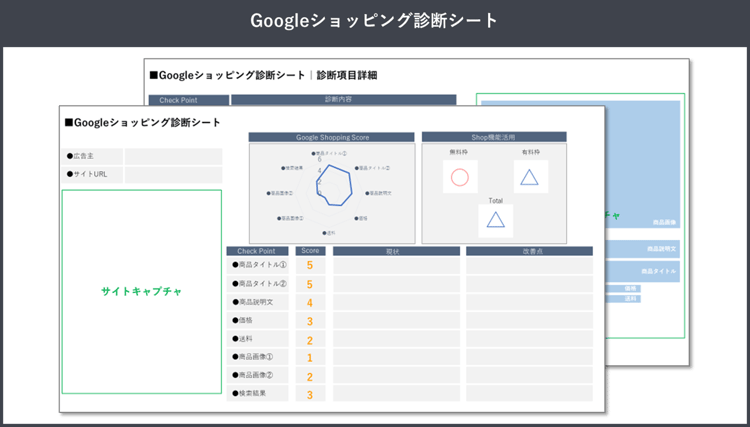Viewport: 750px width, 427px height.
Task: Click the 送料 bar on the back sheet
Action: 623,299
